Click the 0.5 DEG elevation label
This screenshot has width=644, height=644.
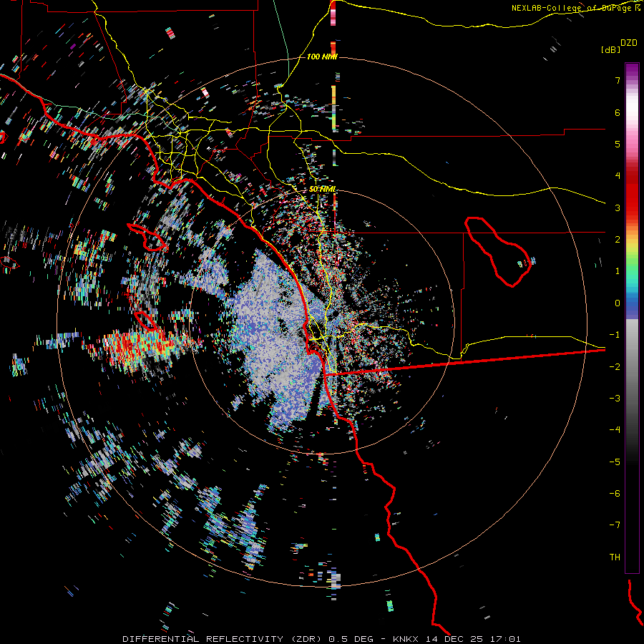pyautogui.click(x=351, y=639)
